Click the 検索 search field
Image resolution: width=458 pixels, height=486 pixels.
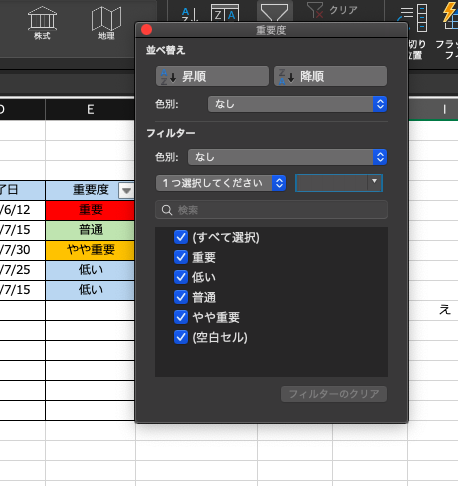(x=271, y=210)
